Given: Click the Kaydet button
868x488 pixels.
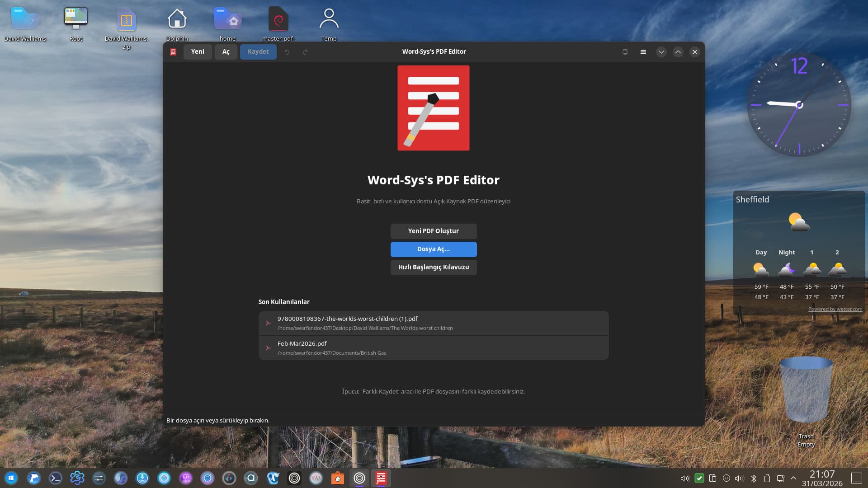Looking at the screenshot, I should coord(258,52).
